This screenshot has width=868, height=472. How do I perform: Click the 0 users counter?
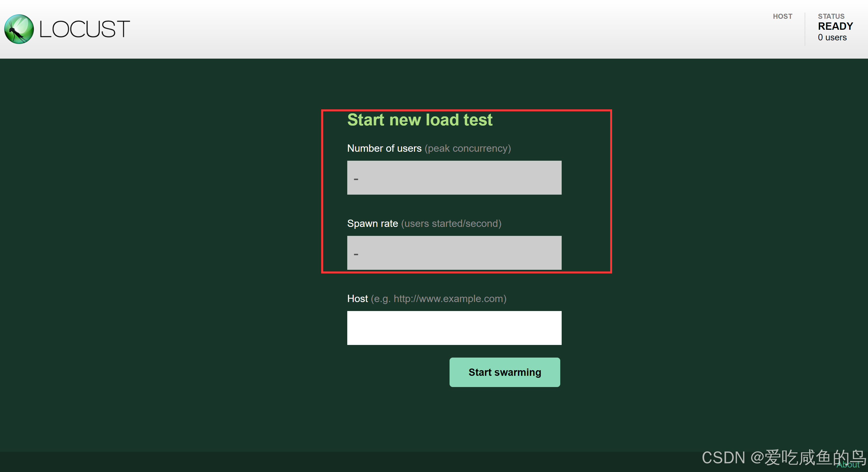(x=832, y=37)
